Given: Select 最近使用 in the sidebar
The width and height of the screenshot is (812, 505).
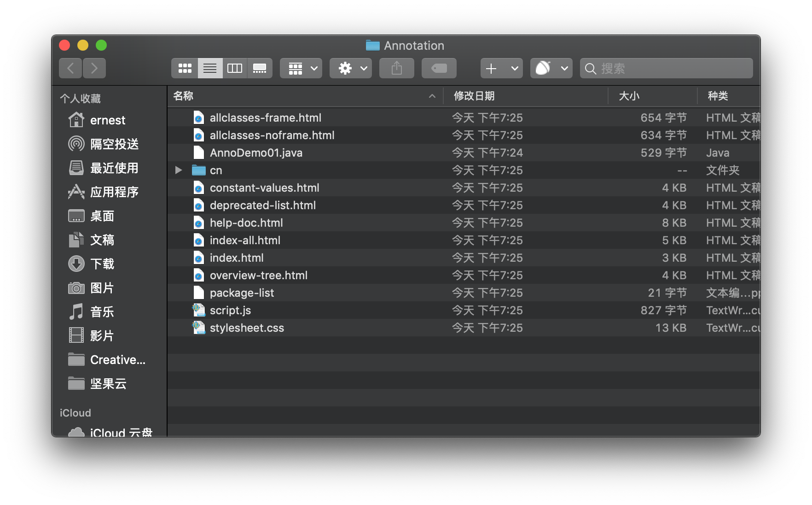Looking at the screenshot, I should pyautogui.click(x=110, y=168).
